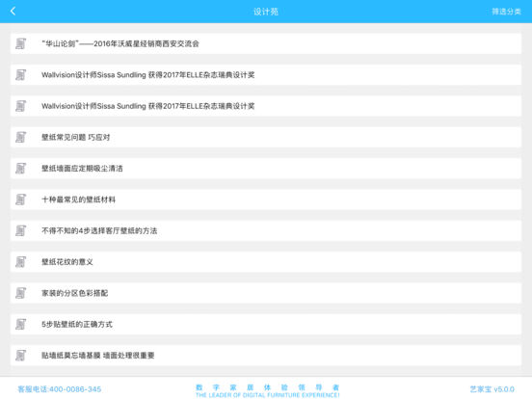Open article 十种最常见的壁纸材料
532x399 pixels.
[x=266, y=199]
